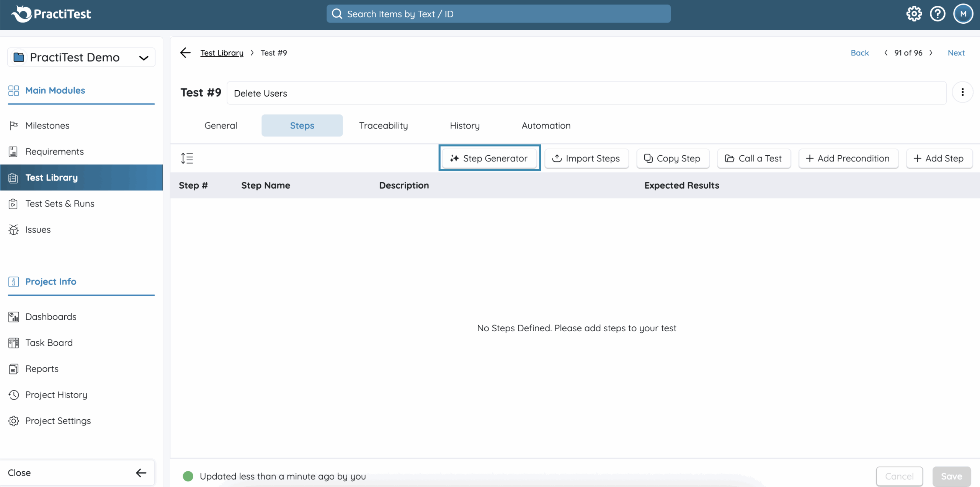Open the steps sort order icon
Viewport: 980px width, 487px height.
click(x=187, y=158)
